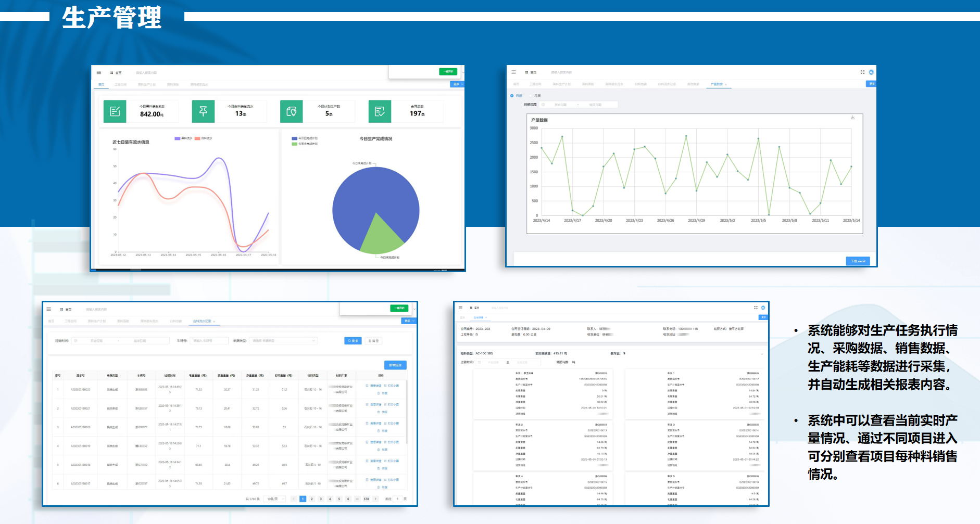Open 单据类型 select dropdown
The width and height of the screenshot is (980, 524).
[283, 341]
